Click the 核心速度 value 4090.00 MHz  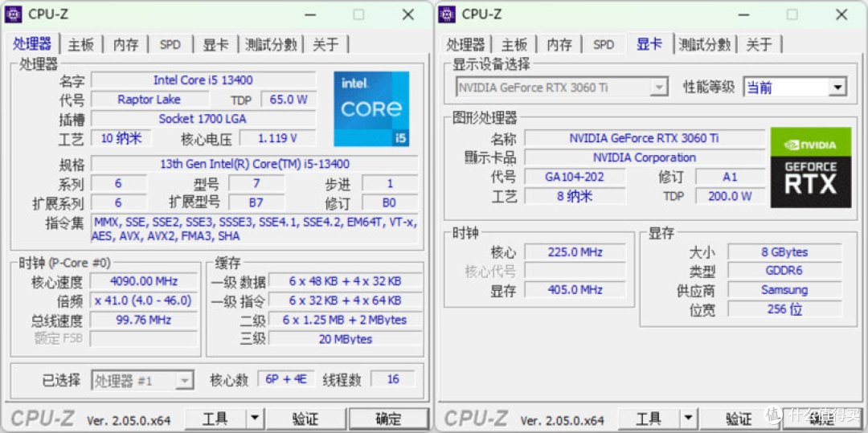coord(143,281)
